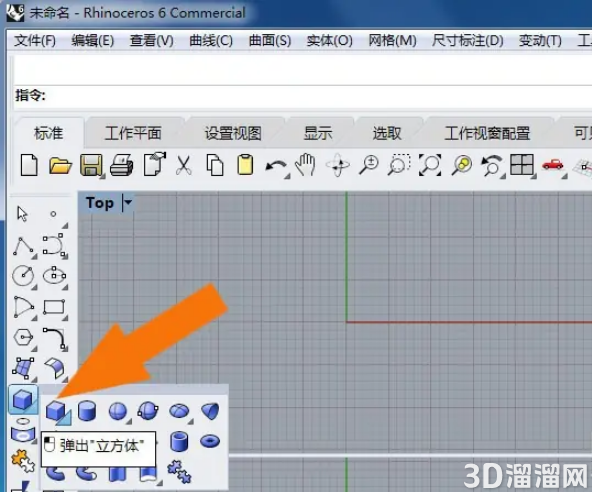Image resolution: width=592 pixels, height=492 pixels.
Task: Select the Circle tool
Action: (23, 276)
